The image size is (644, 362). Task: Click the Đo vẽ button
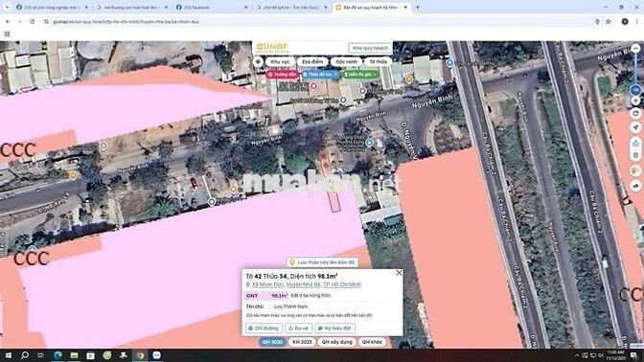point(299,328)
